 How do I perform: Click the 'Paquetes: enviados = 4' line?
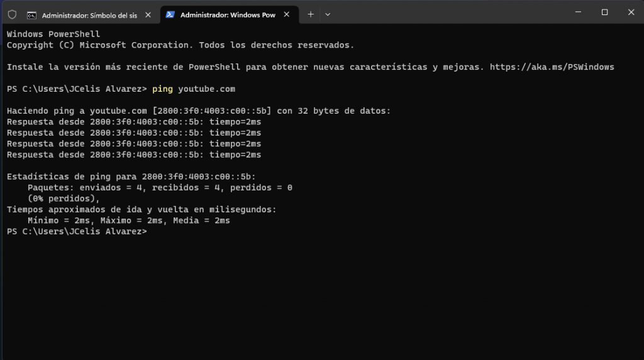click(159, 188)
